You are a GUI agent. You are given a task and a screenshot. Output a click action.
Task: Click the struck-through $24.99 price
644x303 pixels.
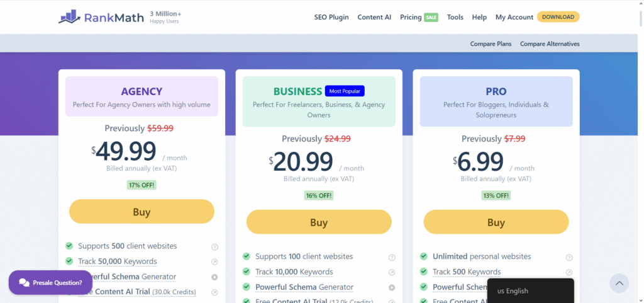coord(338,139)
